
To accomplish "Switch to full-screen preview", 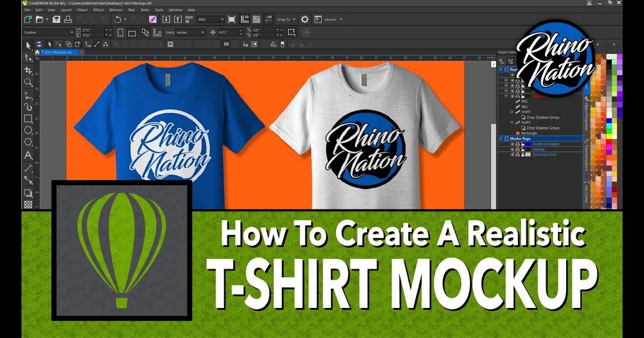I will click(231, 19).
